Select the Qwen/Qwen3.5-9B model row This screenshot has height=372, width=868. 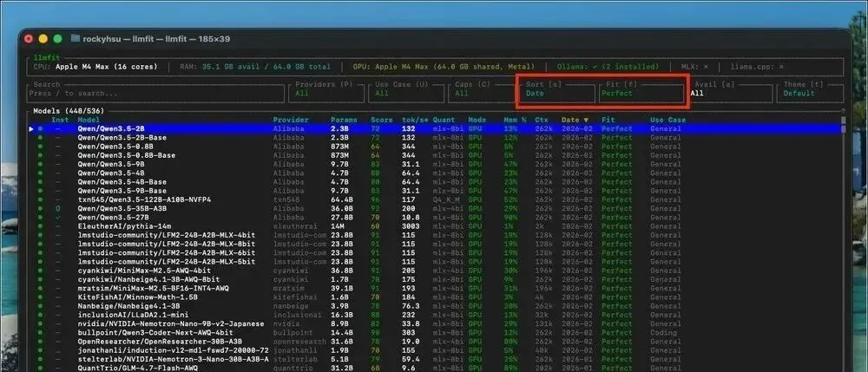tap(435, 164)
